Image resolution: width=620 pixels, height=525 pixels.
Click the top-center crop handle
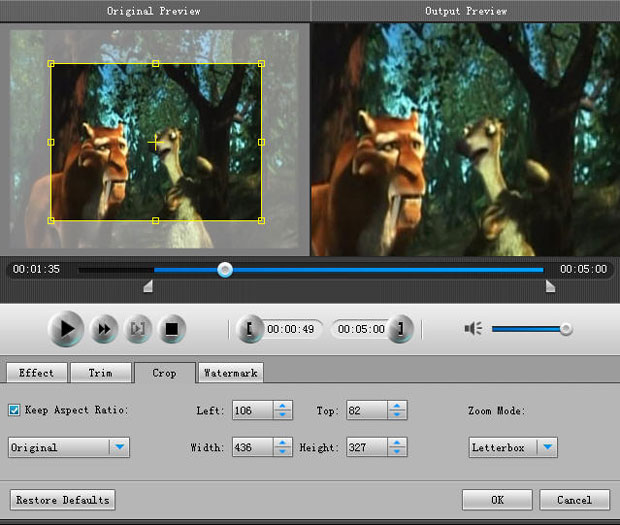[x=156, y=64]
